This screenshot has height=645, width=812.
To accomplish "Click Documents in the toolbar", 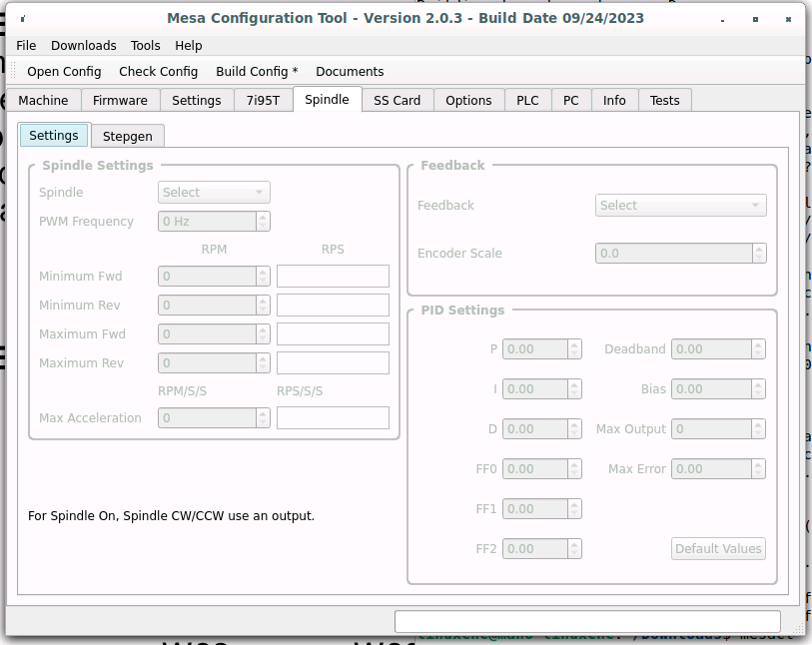I will coord(350,72).
